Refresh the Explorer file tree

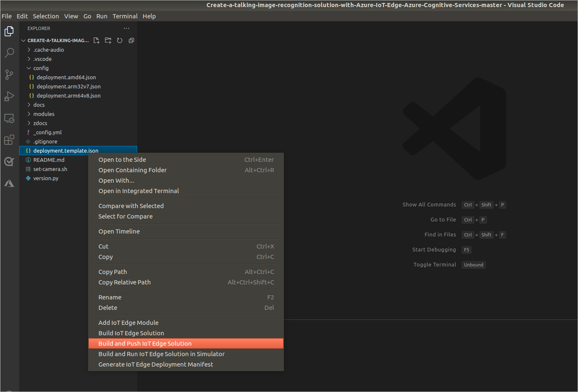pyautogui.click(x=120, y=40)
